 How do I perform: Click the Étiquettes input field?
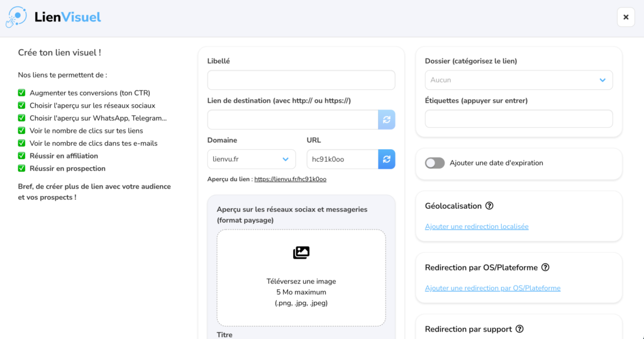point(519,119)
